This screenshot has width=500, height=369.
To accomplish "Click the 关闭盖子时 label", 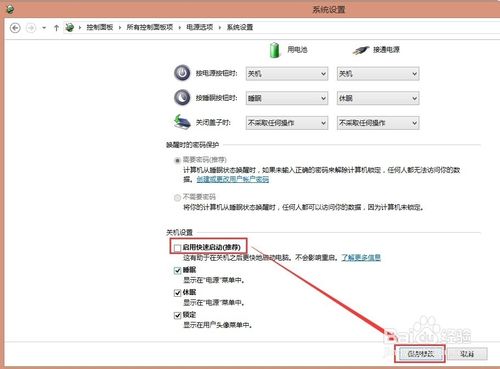I will (213, 123).
